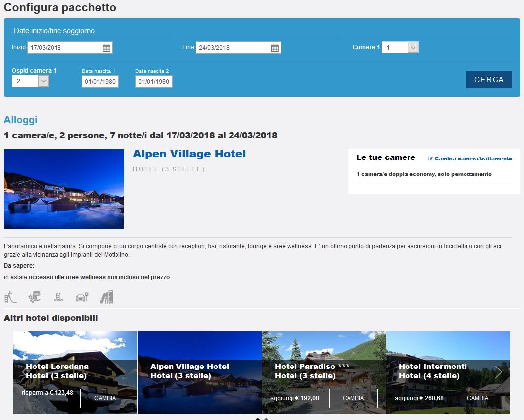Click the Data nascita 1 field
The image size is (524, 420).
click(x=100, y=81)
